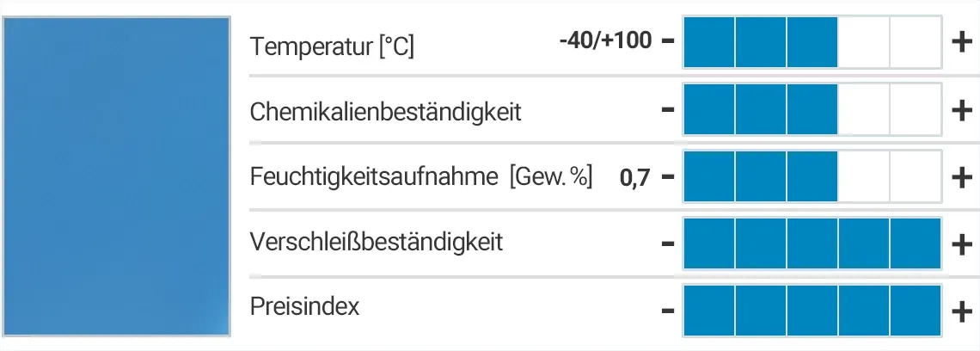Viewport: 980px width, 351px height.
Task: Click the Preisindex label text
Action: pos(304,306)
